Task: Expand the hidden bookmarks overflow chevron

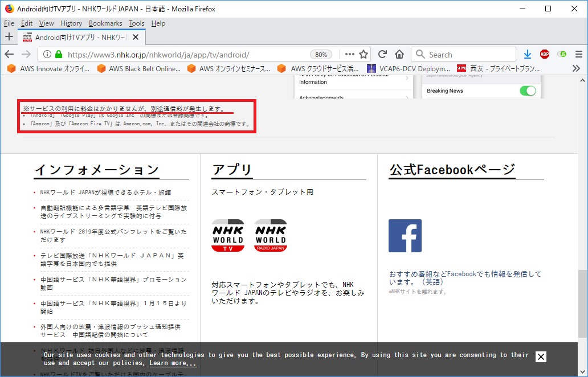Action: [x=577, y=68]
